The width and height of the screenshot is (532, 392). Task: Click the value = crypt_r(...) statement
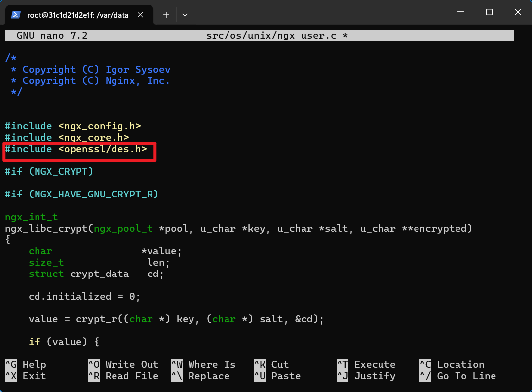[x=177, y=319]
